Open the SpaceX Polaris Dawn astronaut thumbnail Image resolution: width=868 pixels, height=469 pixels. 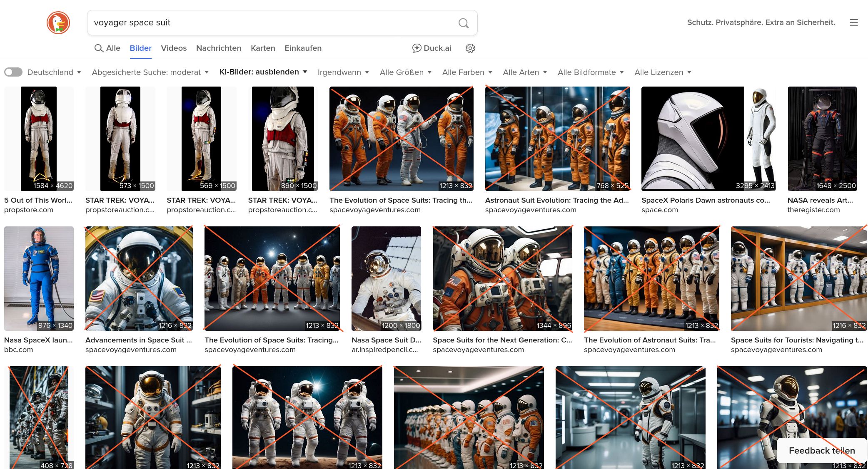click(708, 139)
